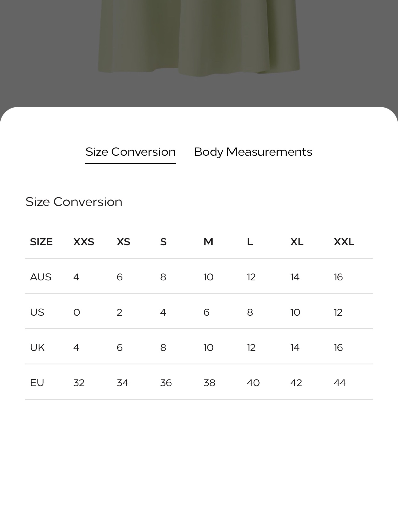
Task: Click the SIZE header cell
Action: pos(41,242)
